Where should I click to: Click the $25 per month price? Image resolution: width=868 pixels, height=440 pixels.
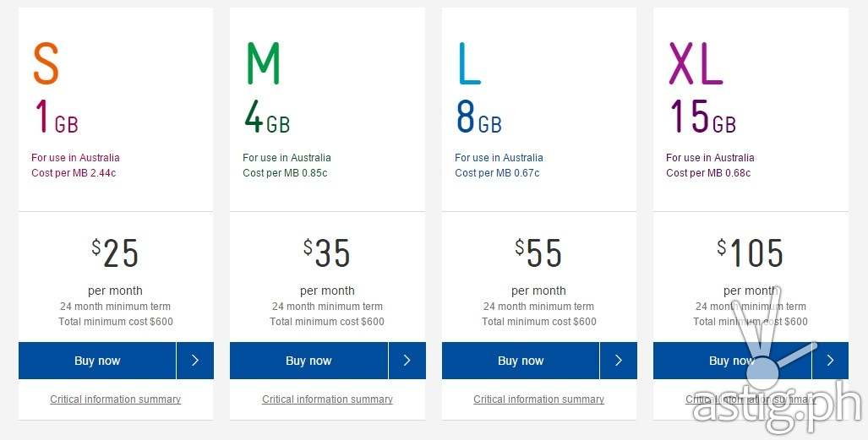(116, 253)
